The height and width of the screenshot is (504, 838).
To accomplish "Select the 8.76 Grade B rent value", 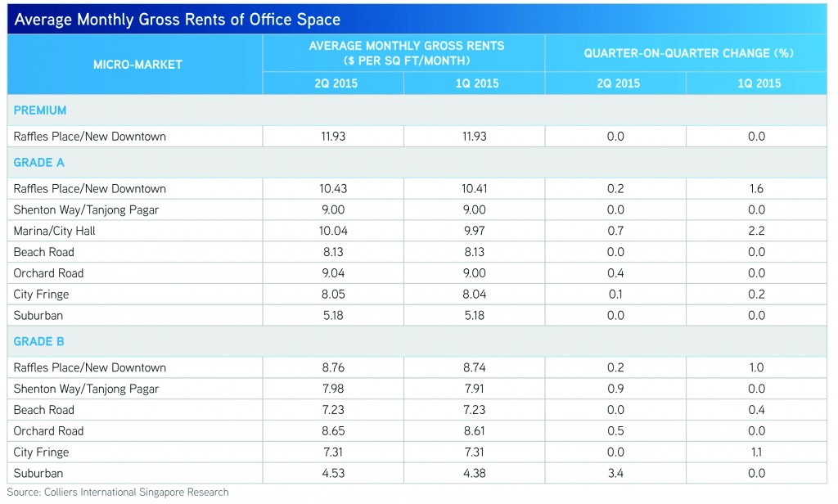I will (x=334, y=367).
